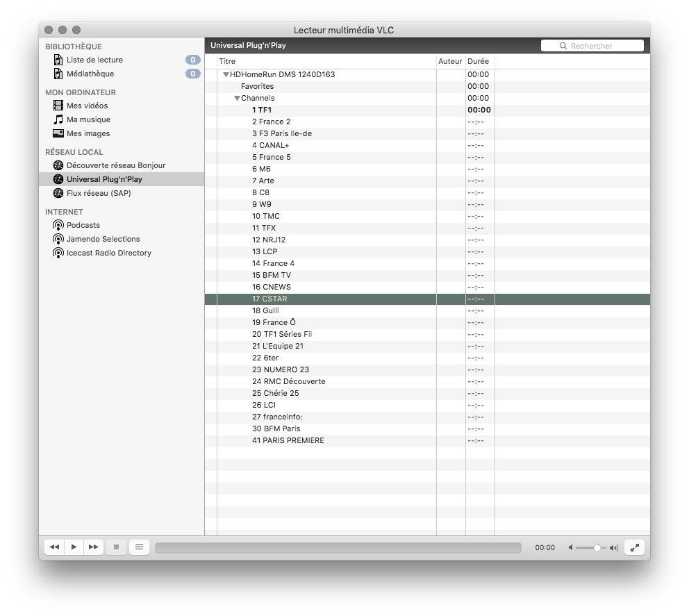Click the Liste de lecture count badge
The width and height of the screenshot is (689, 616).
(x=193, y=60)
